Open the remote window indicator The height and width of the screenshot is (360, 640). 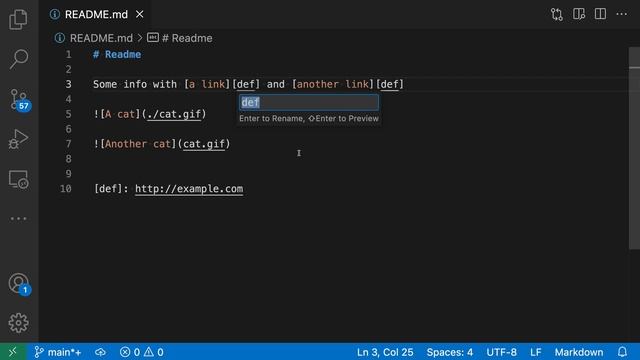13,352
